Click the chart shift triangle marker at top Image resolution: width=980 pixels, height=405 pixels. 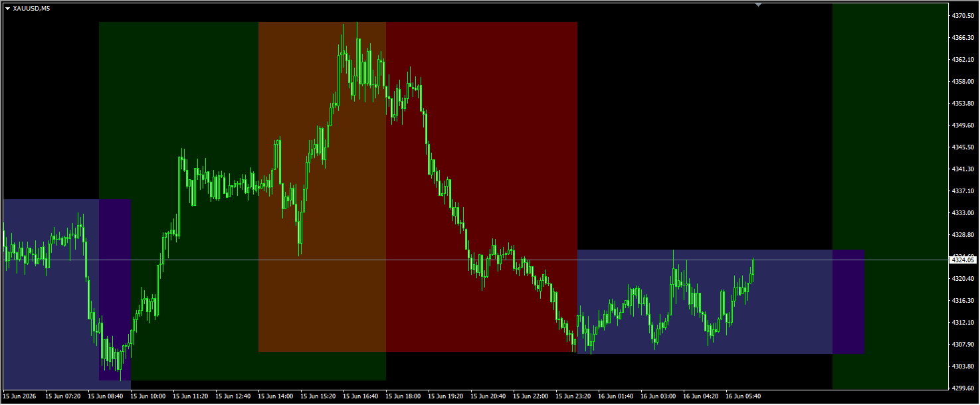[x=758, y=5]
